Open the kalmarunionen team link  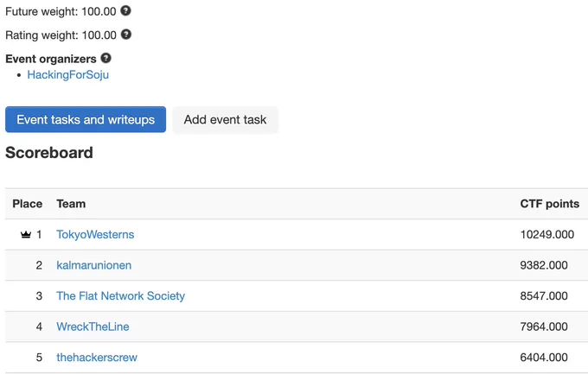(x=93, y=265)
